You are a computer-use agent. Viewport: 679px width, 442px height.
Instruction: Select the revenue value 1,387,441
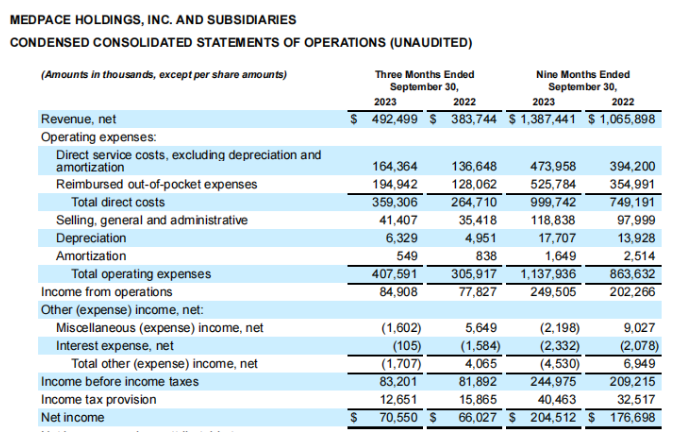[548, 119]
